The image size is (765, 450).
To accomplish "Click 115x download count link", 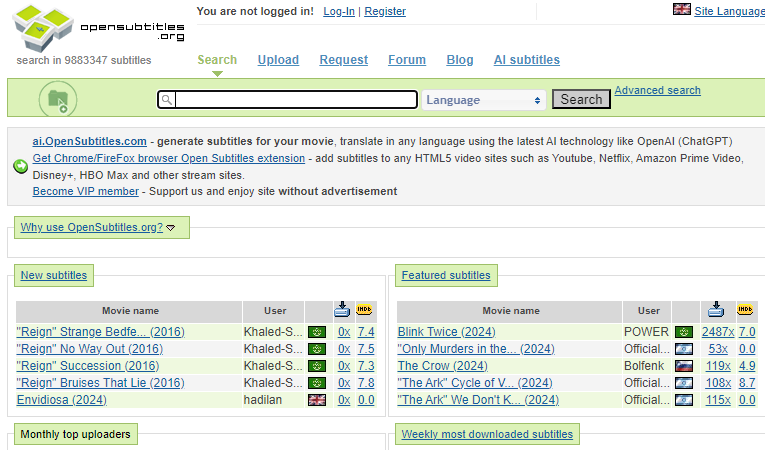I will [718, 400].
